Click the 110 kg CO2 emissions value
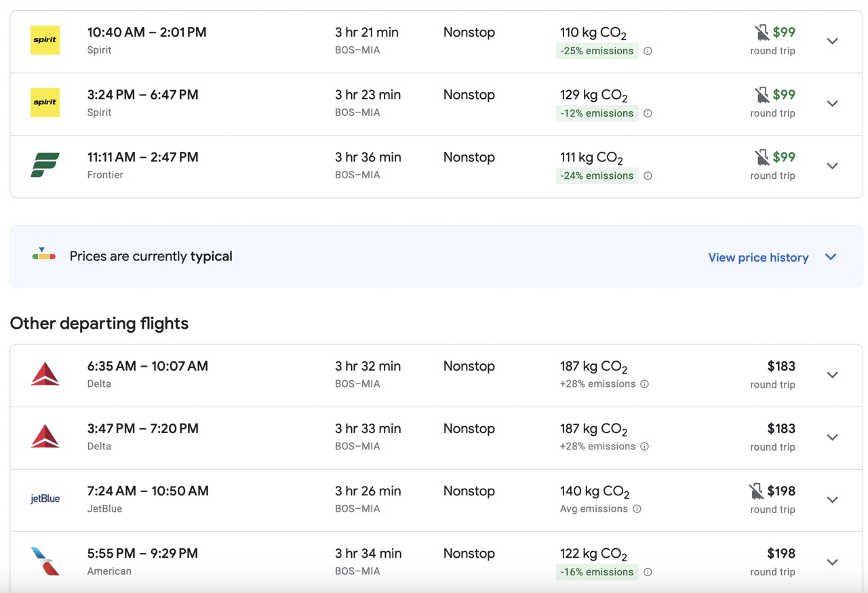The width and height of the screenshot is (868, 593). tap(593, 33)
